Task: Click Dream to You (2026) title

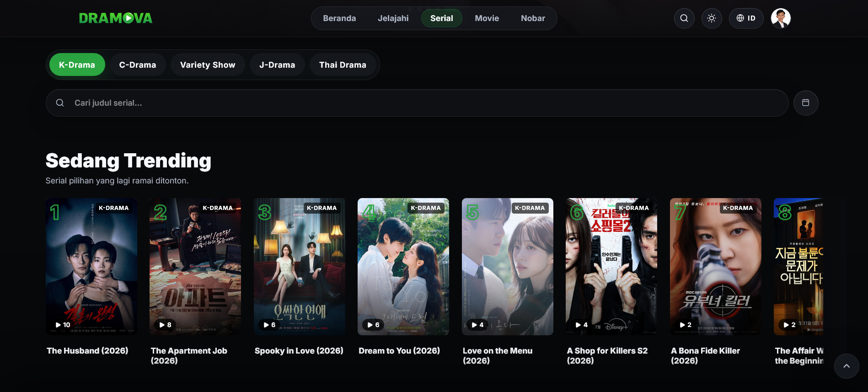Action: [399, 351]
